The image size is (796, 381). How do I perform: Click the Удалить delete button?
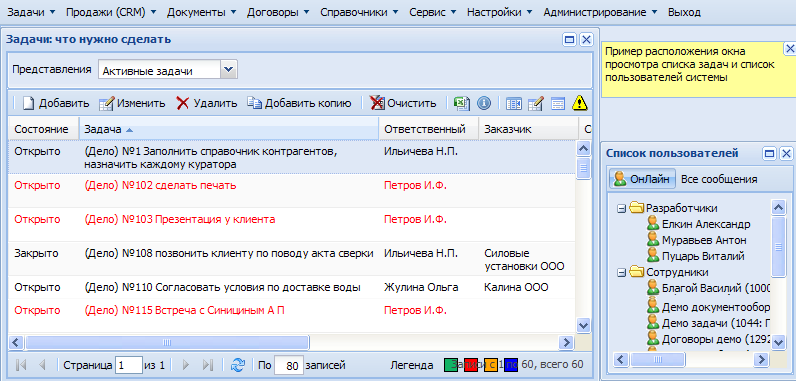(x=207, y=103)
